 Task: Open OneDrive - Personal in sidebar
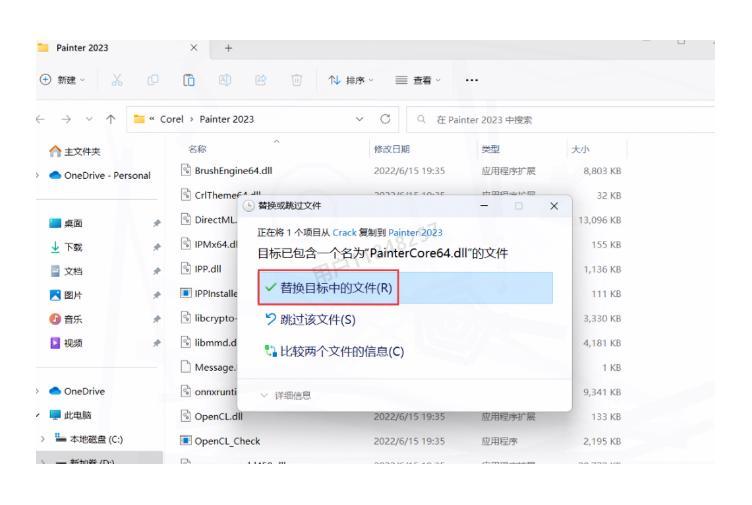100,176
